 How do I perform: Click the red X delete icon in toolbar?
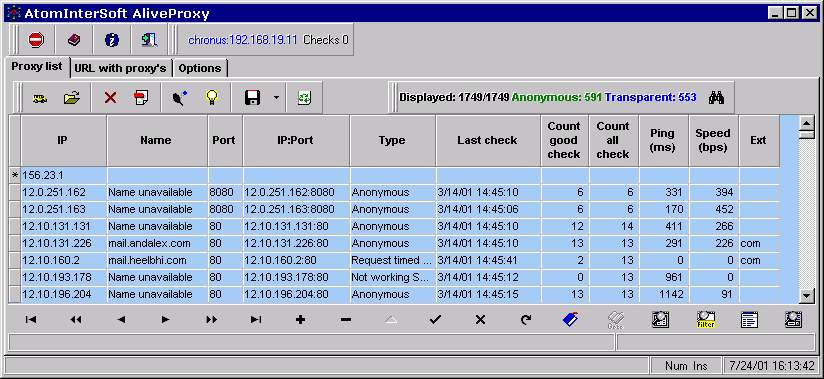click(110, 97)
